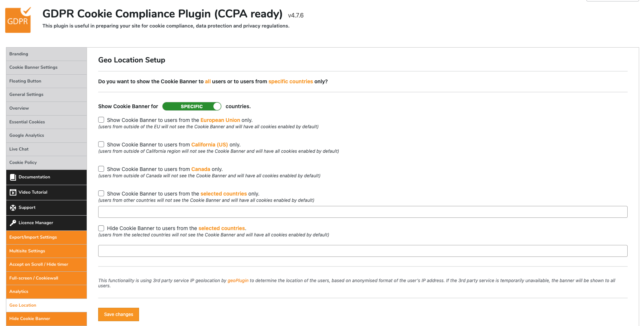Switch to Cookie Banner Settings tab
This screenshot has height=326, width=644.
point(46,67)
